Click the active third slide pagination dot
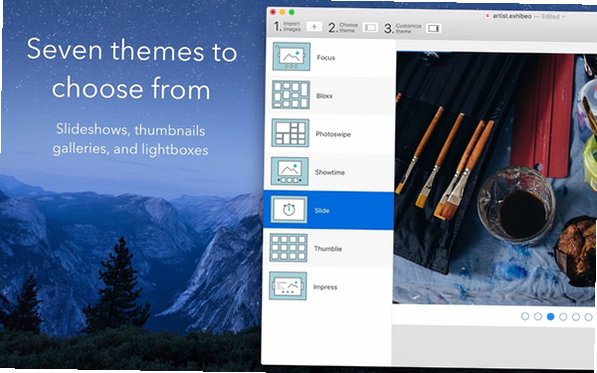 [550, 316]
